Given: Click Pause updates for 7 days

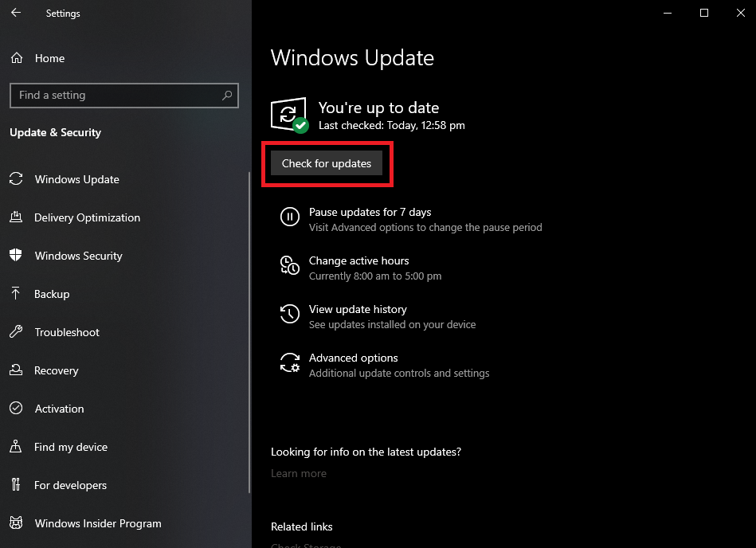Looking at the screenshot, I should pyautogui.click(x=370, y=212).
